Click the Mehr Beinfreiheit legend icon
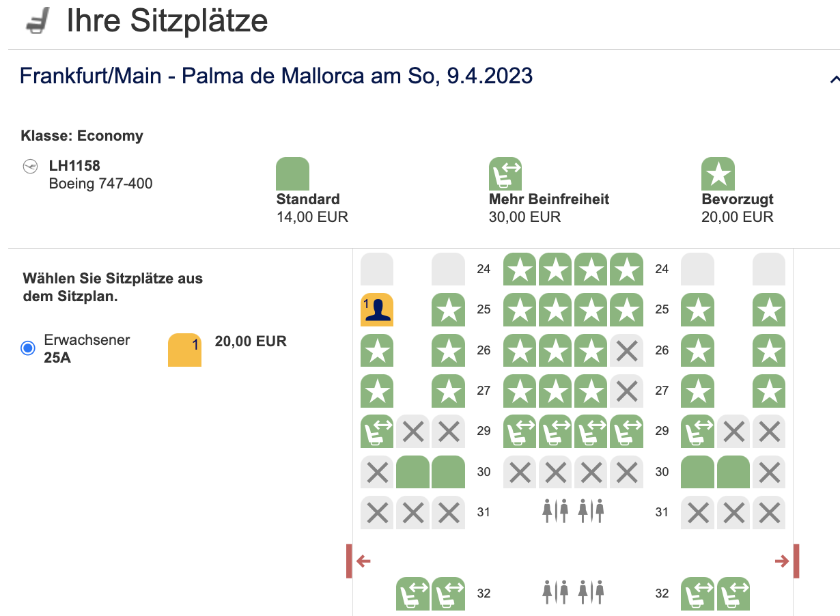Image resolution: width=840 pixels, height=616 pixels. (505, 173)
